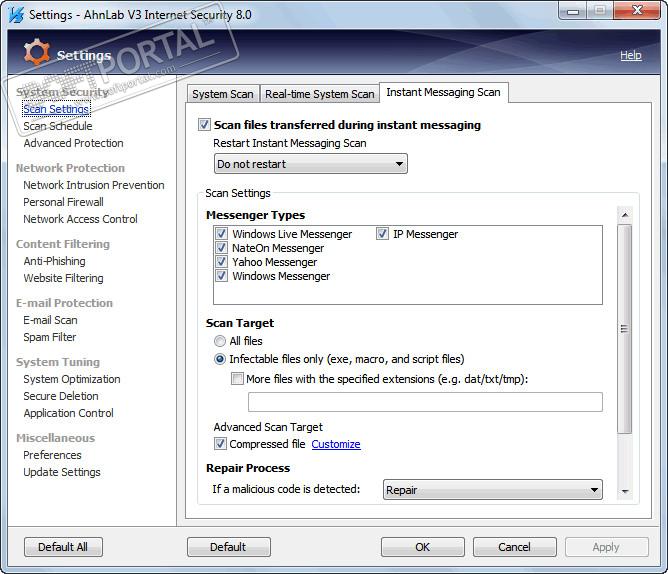Open Scan Schedule in the sidebar
Screen dimensions: 668x574
click(58, 126)
